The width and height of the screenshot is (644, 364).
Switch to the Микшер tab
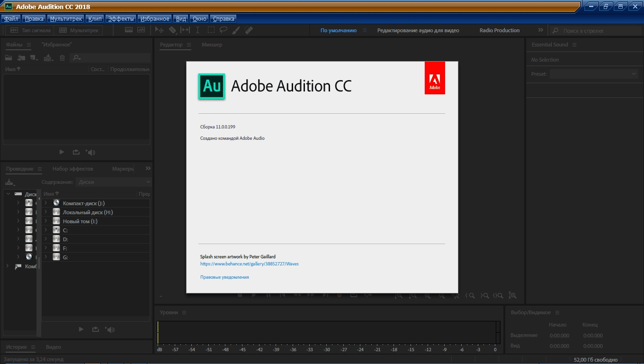tap(212, 45)
